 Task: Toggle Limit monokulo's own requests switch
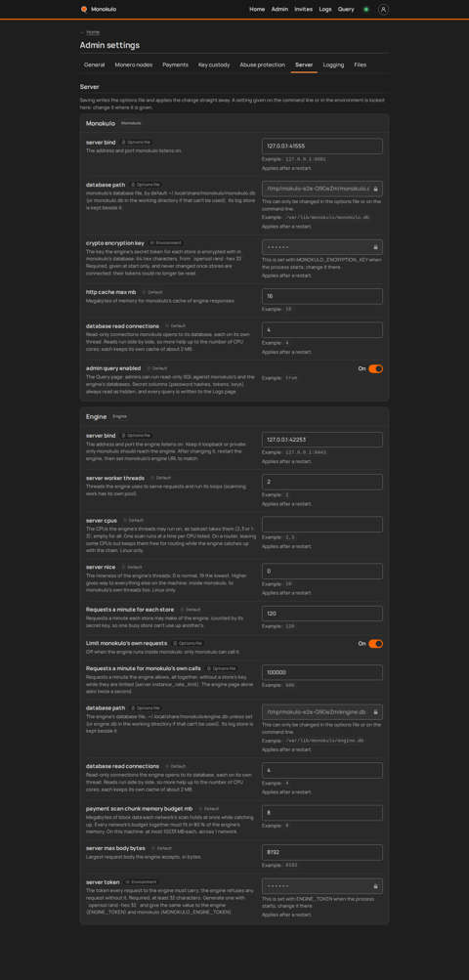[x=376, y=644]
